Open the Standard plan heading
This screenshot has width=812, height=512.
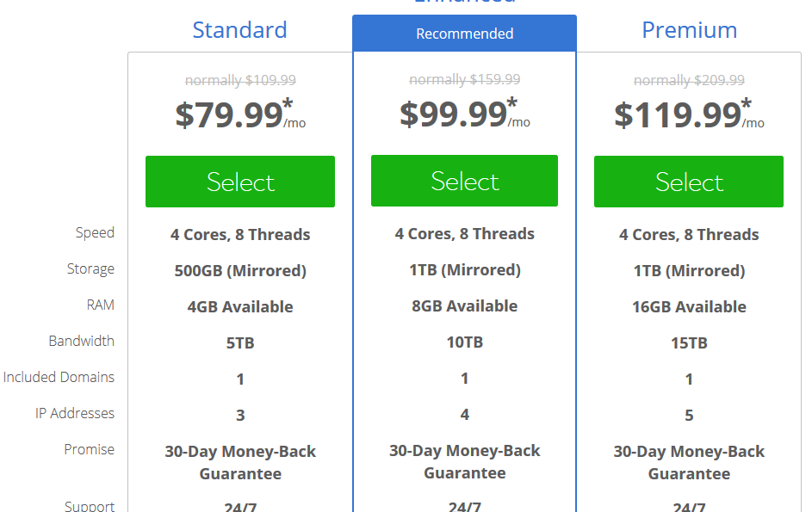point(239,30)
